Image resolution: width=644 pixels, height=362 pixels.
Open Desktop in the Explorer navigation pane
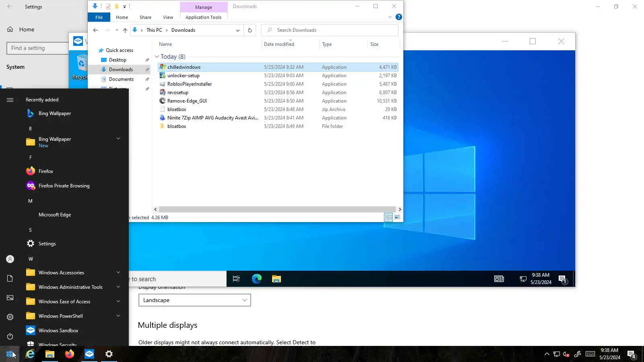[x=118, y=60]
